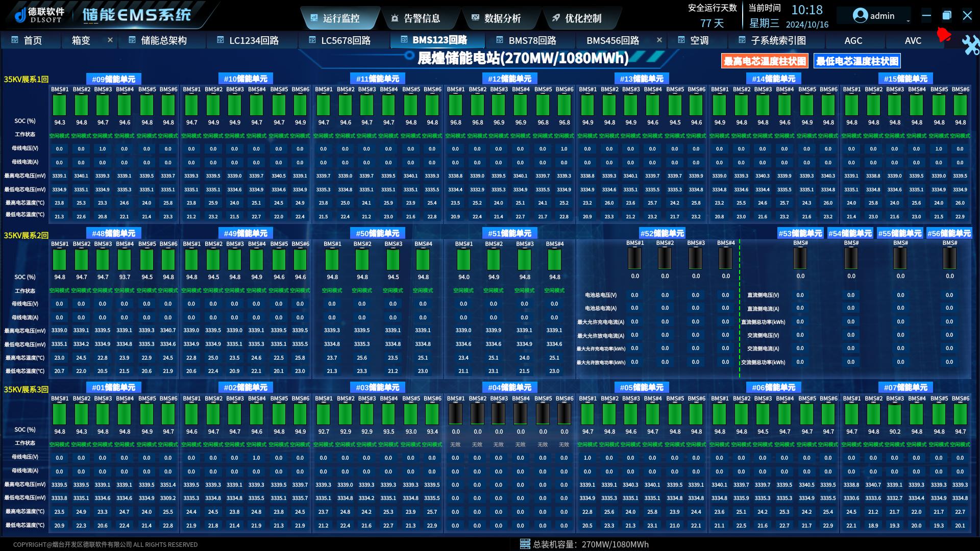Switch to the LC5678回路 tab
The height and width of the screenshot is (551, 980).
[345, 40]
